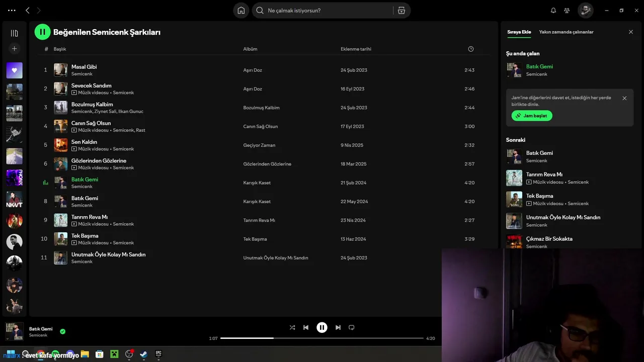Image resolution: width=644 pixels, height=362 pixels.
Task: Click Masal Gibi album thumbnail
Action: pos(60,70)
